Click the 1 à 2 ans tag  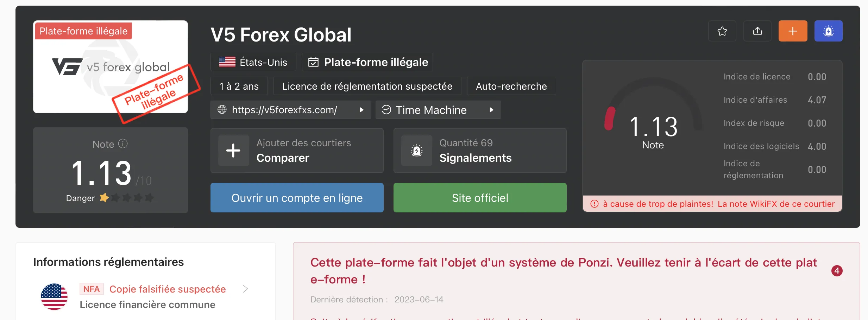[x=239, y=86]
